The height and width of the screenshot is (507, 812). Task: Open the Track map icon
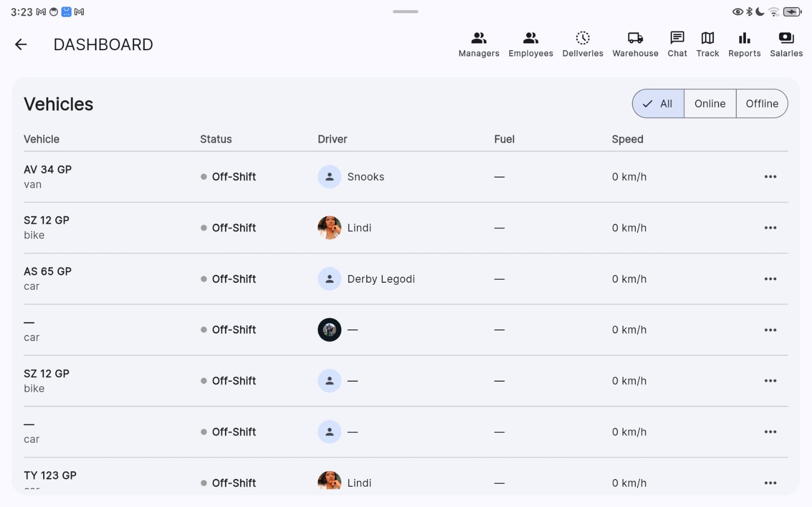(x=707, y=39)
